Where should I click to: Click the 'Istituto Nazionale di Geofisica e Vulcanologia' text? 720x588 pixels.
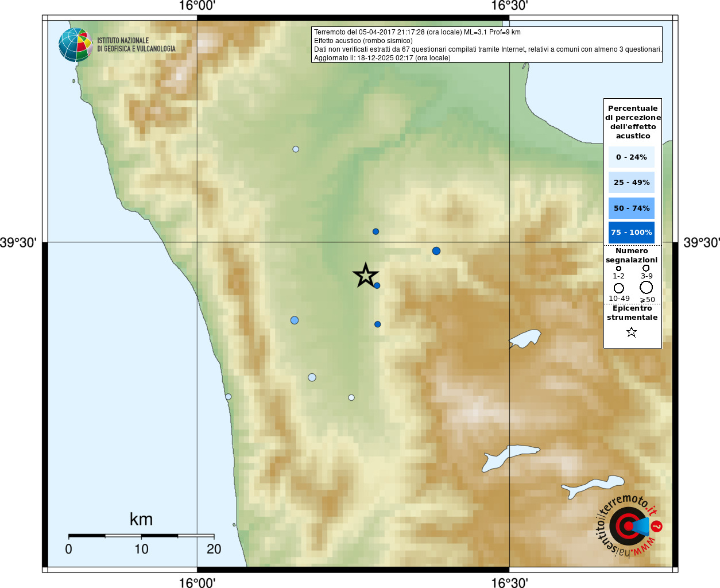coord(136,45)
